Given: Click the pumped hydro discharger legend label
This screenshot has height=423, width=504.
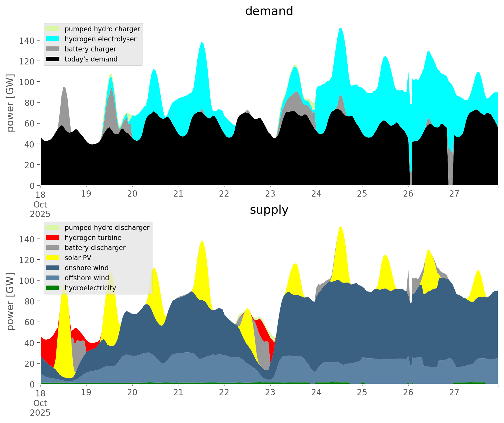Looking at the screenshot, I should click(107, 228).
